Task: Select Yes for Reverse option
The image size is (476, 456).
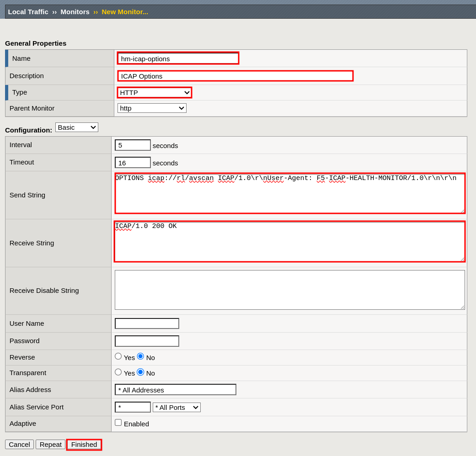Action: click(118, 356)
